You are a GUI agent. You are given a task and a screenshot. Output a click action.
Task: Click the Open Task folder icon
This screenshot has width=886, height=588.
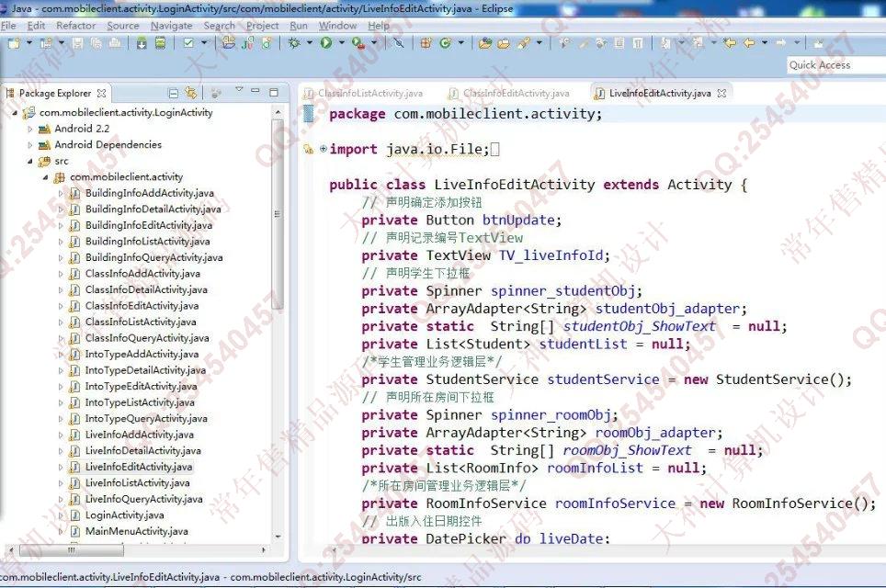[x=504, y=43]
